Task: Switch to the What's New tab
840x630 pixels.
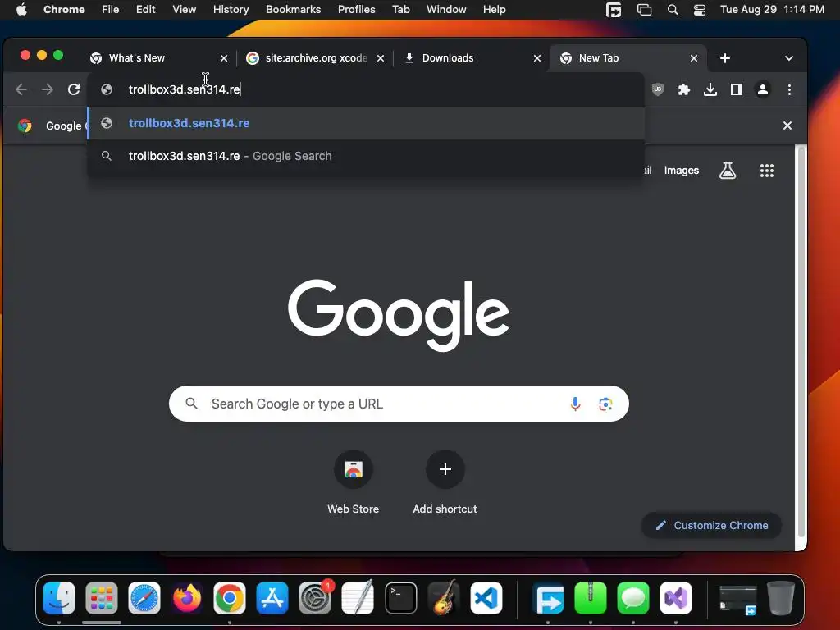Action: pyautogui.click(x=158, y=58)
